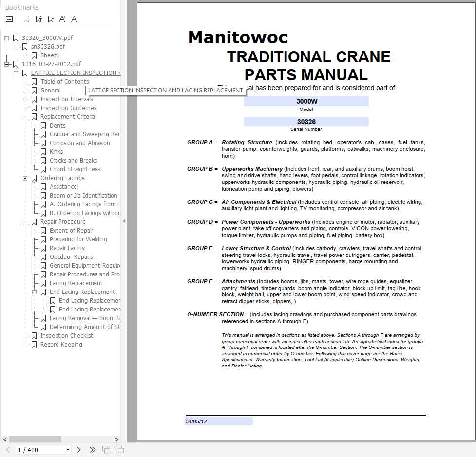Open Determining Amount of St... bookmark
This screenshot has height=457, width=476.
(85, 327)
